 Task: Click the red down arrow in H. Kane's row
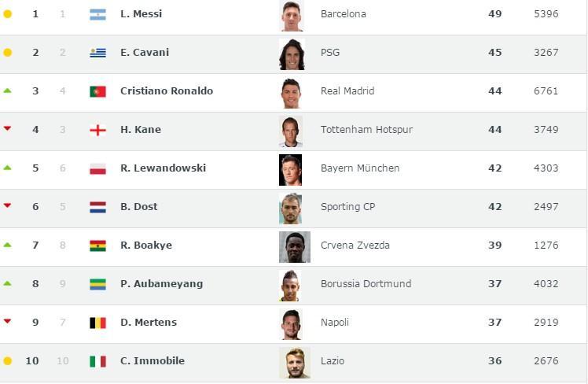7,129
